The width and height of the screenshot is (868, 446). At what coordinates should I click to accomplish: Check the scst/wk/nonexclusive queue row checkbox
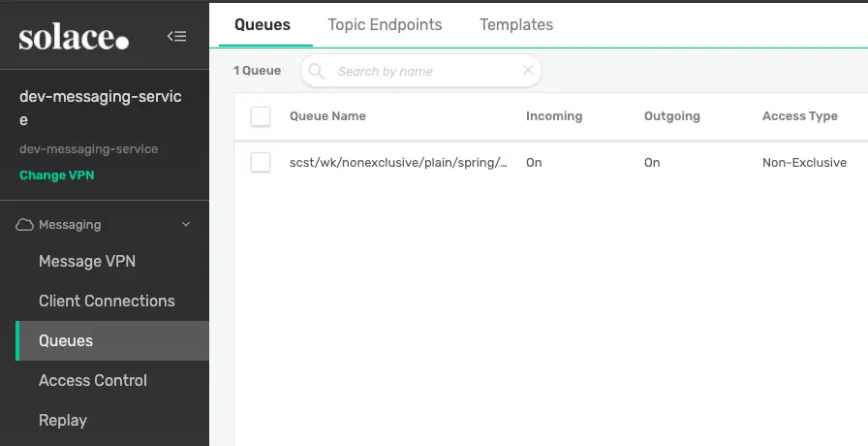261,163
